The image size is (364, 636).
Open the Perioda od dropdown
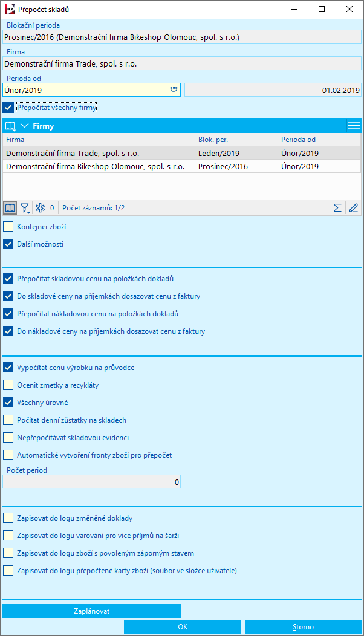coord(174,90)
